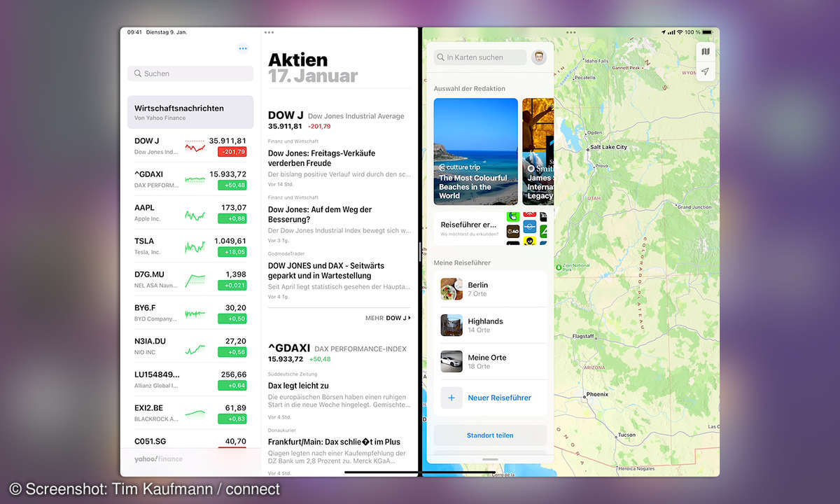Open the three-dot options button in Stocks sidebar
The image size is (840, 504).
[243, 48]
